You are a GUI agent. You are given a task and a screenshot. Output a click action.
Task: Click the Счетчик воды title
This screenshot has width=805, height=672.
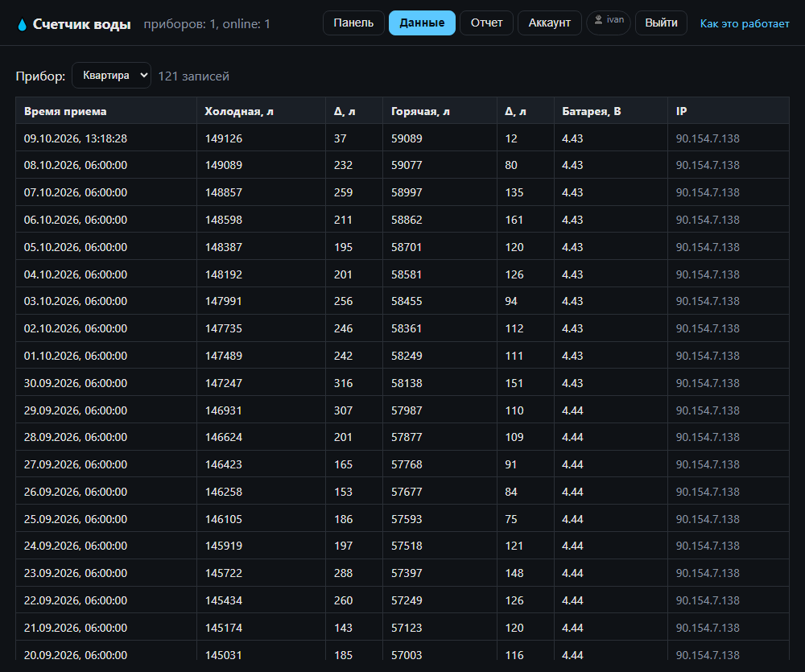pyautogui.click(x=81, y=24)
